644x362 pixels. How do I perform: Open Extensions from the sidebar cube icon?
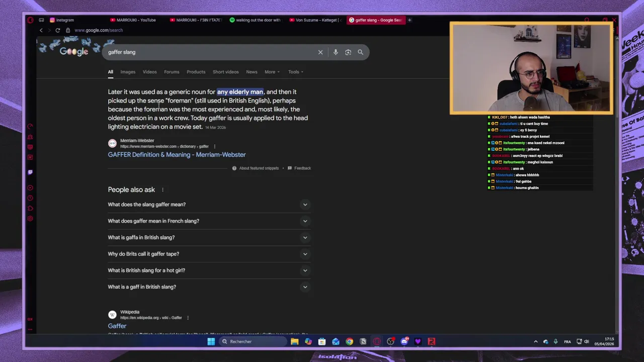tap(30, 208)
